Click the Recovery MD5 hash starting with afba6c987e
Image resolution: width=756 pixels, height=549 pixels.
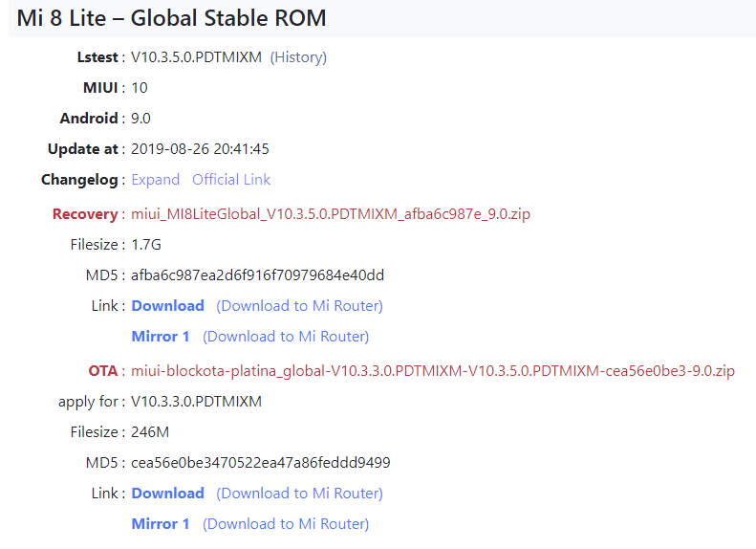click(258, 275)
